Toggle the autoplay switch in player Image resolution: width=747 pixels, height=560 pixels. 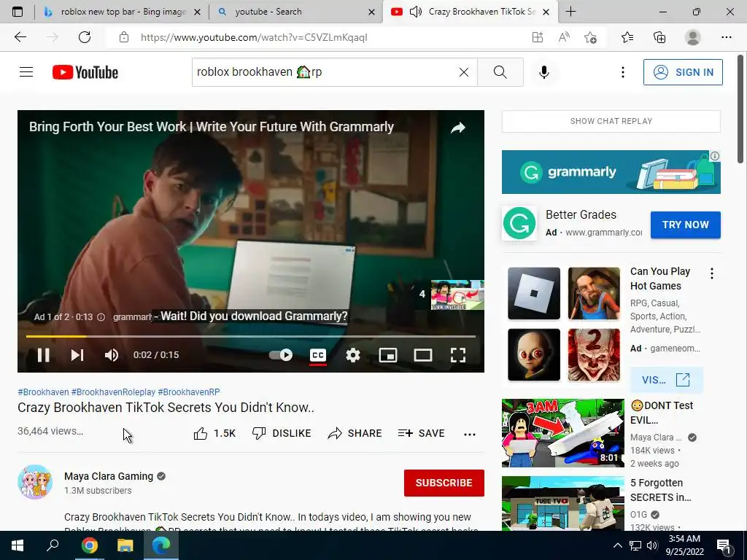[x=281, y=355]
